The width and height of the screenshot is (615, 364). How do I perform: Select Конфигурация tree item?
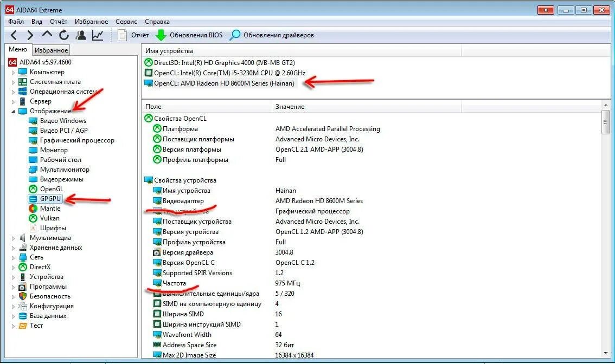click(x=46, y=306)
